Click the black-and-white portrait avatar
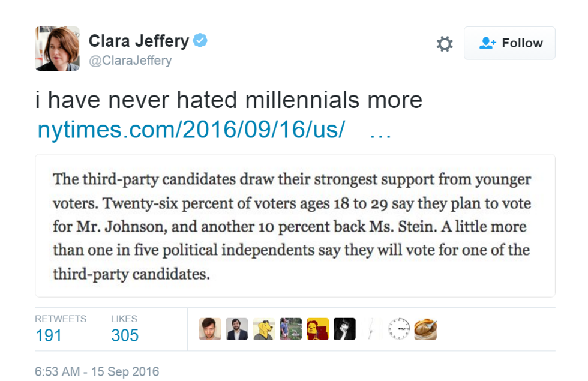 point(345,329)
